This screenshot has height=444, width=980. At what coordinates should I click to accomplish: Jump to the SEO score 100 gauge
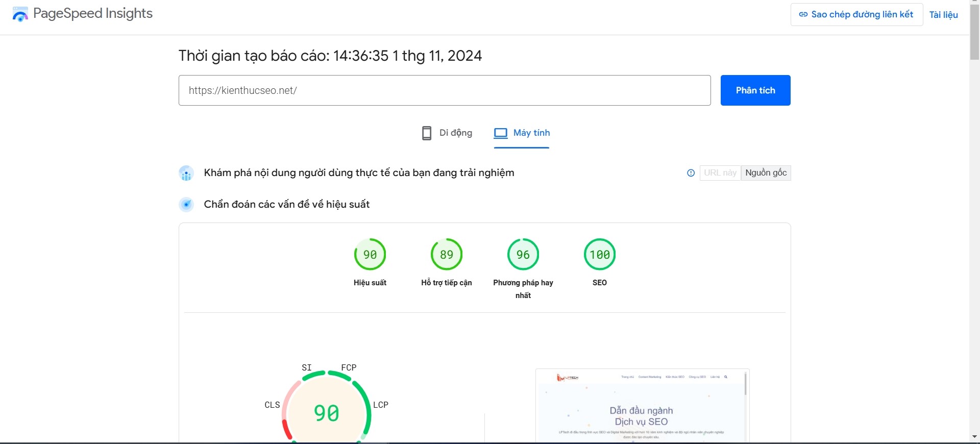(600, 254)
